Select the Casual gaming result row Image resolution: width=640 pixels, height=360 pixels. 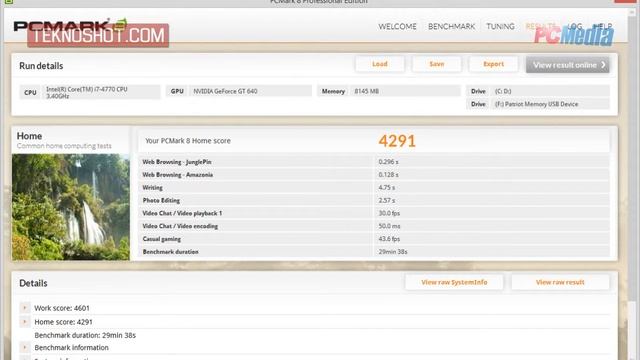374,239
